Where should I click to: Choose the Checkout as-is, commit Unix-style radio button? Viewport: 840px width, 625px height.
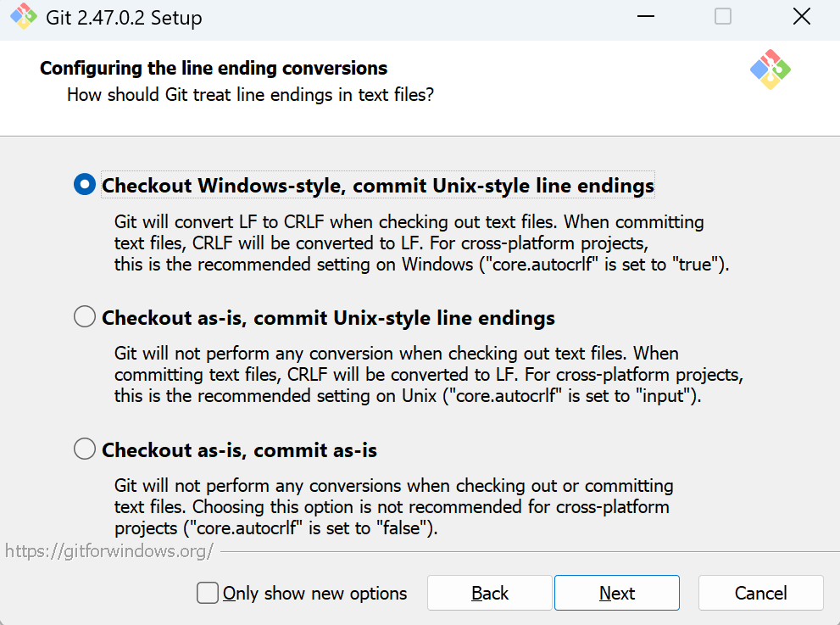click(85, 317)
